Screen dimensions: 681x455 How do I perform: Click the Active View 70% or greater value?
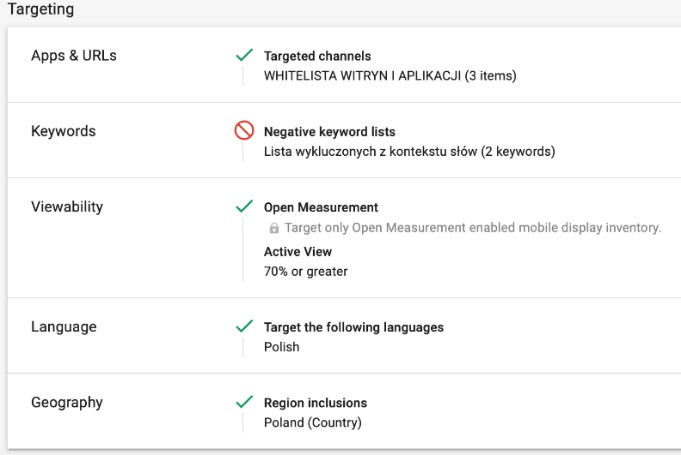pyautogui.click(x=306, y=271)
